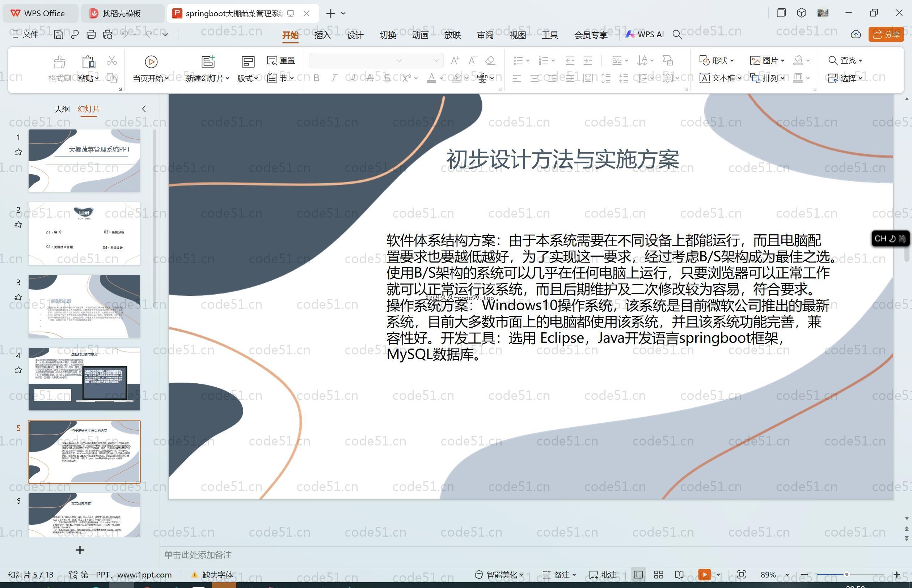Image resolution: width=912 pixels, height=588 pixels.
Task: Click the WPS AI button
Action: (x=645, y=34)
